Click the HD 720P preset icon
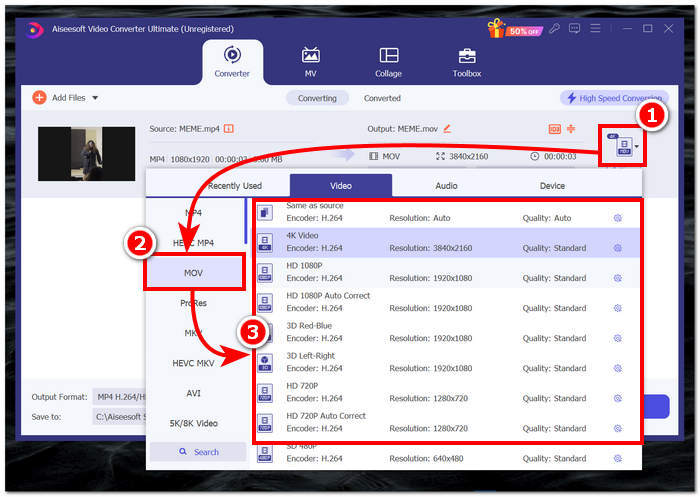 pos(265,393)
